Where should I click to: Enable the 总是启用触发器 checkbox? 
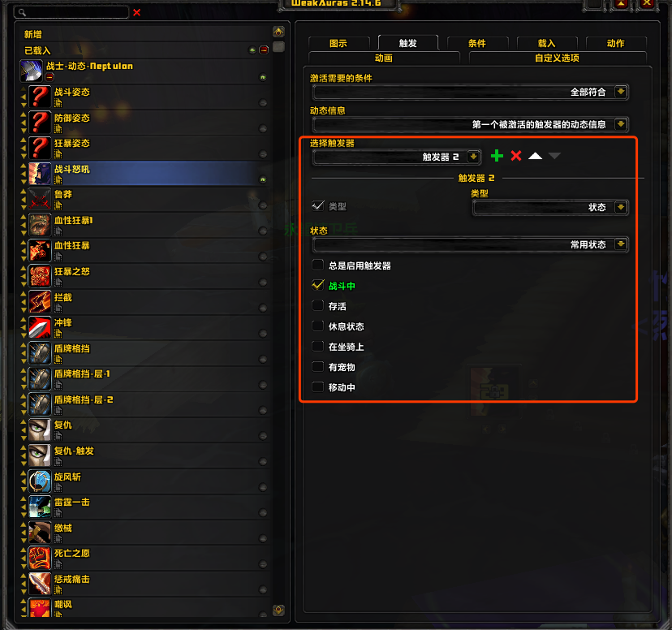coord(317,265)
